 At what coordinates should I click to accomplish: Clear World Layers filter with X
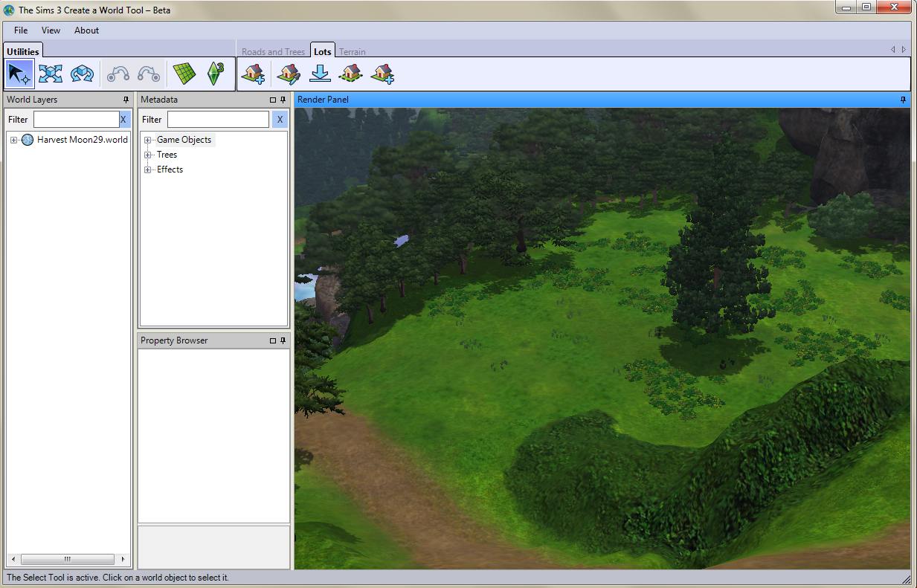(x=123, y=119)
